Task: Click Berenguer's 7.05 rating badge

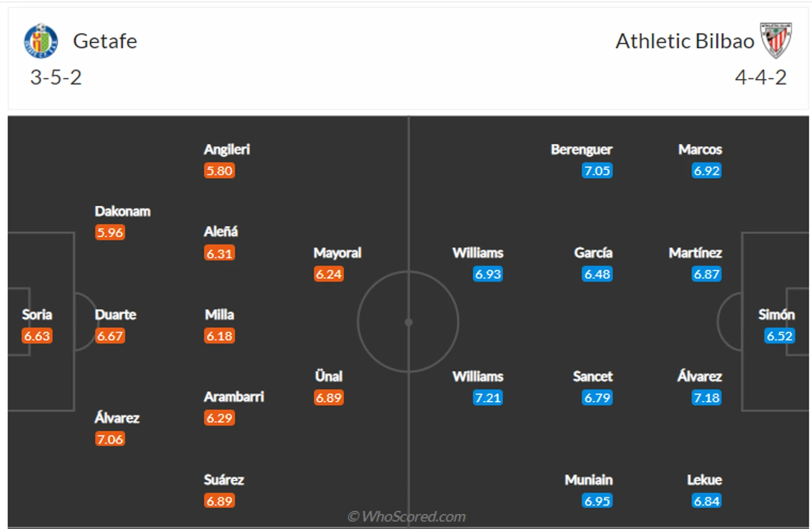Action: 597,171
